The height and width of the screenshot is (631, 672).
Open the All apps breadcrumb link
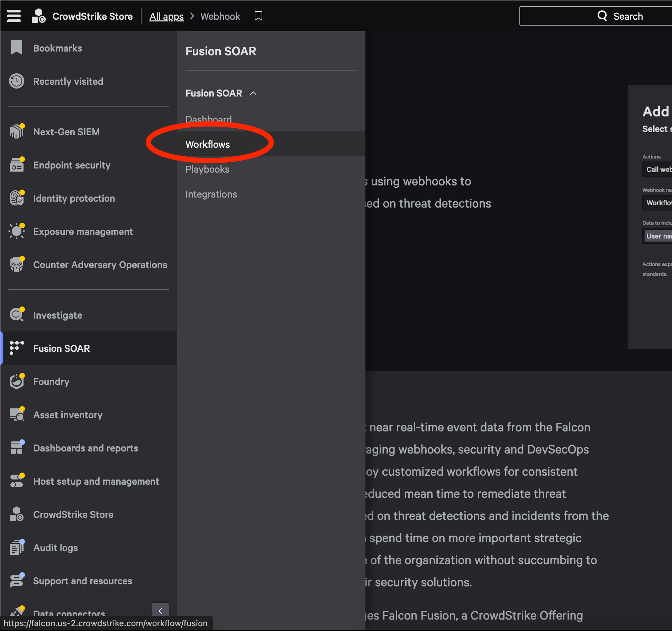tap(166, 16)
